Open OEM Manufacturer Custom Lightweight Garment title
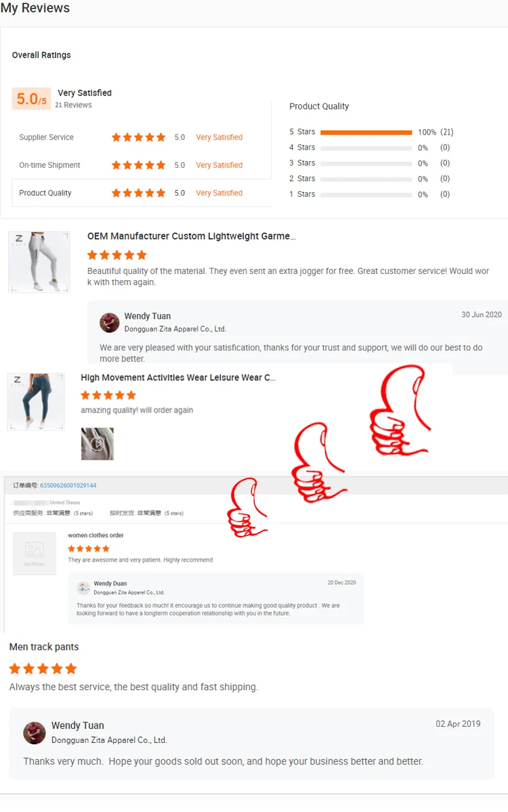 pyautogui.click(x=192, y=236)
